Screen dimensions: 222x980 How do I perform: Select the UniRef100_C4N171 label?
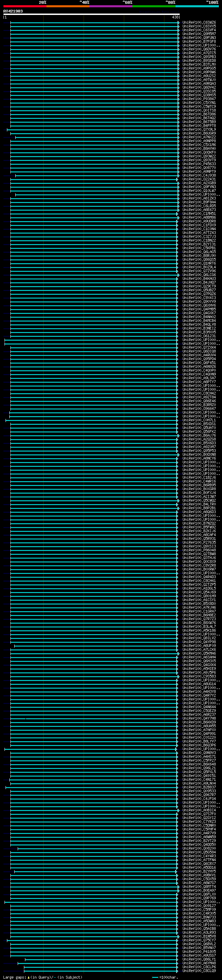199,779
